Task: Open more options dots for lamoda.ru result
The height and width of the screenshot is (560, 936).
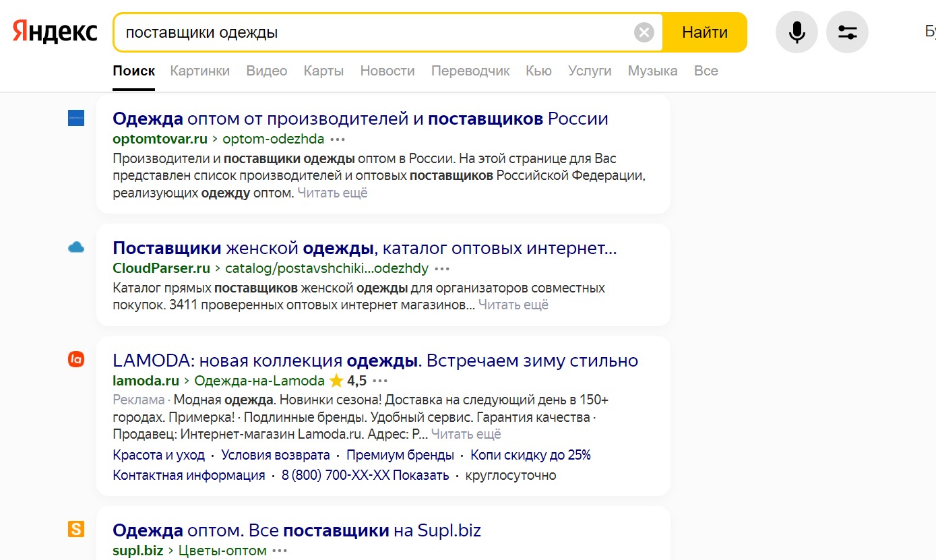Action: 380,381
